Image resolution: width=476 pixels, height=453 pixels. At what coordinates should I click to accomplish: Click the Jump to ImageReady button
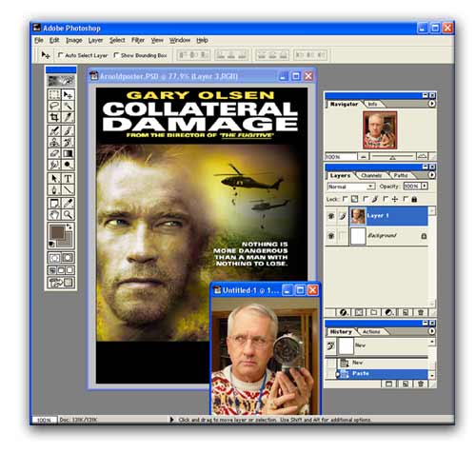click(61, 283)
